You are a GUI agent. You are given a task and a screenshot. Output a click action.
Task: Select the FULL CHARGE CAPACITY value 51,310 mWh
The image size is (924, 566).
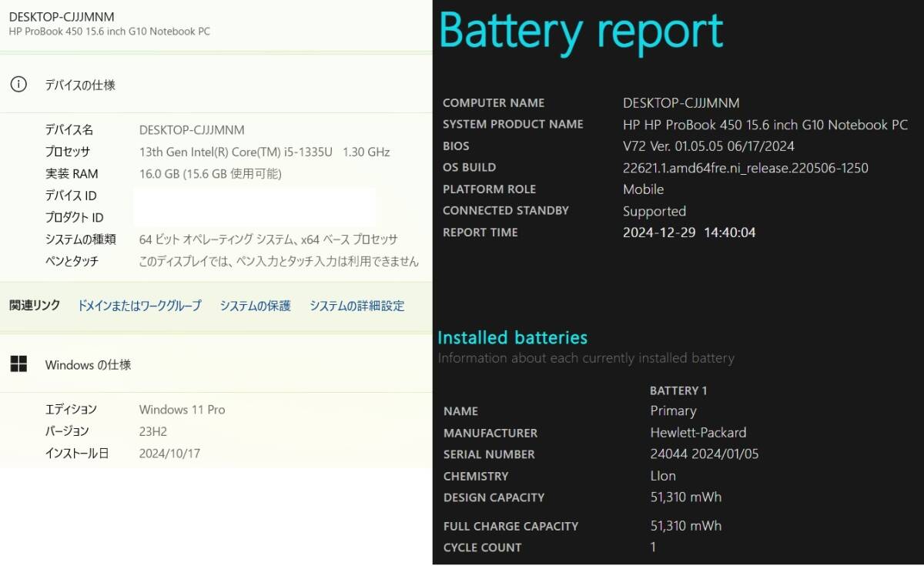[686, 526]
